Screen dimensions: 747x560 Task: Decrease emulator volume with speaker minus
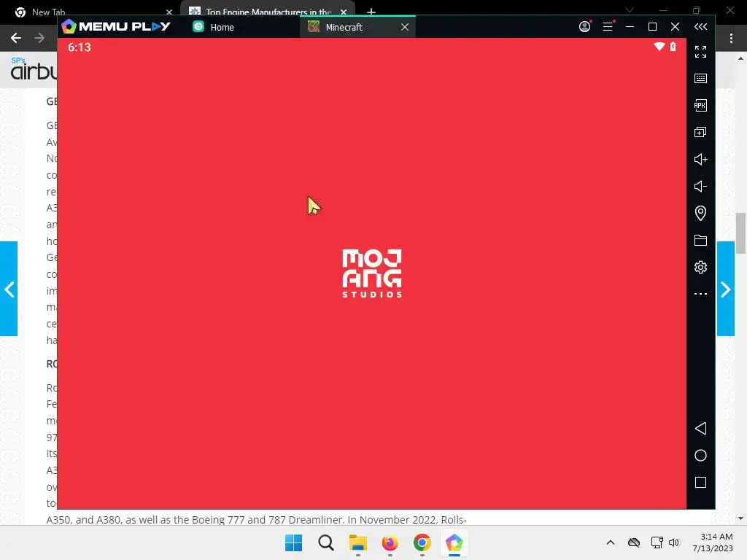700,186
